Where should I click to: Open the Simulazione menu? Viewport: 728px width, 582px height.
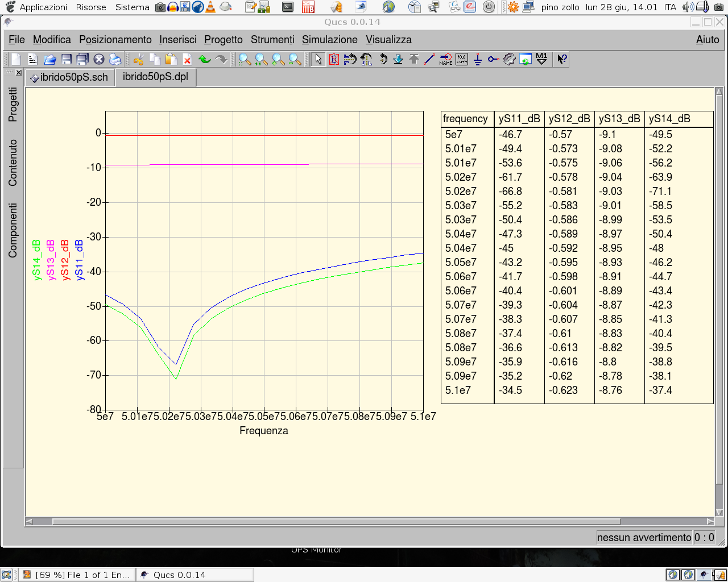329,40
